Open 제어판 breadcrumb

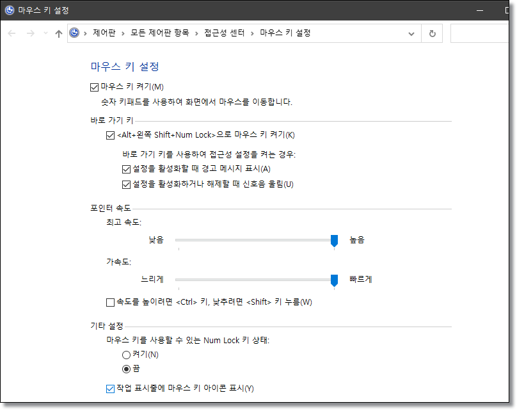pyautogui.click(x=104, y=33)
